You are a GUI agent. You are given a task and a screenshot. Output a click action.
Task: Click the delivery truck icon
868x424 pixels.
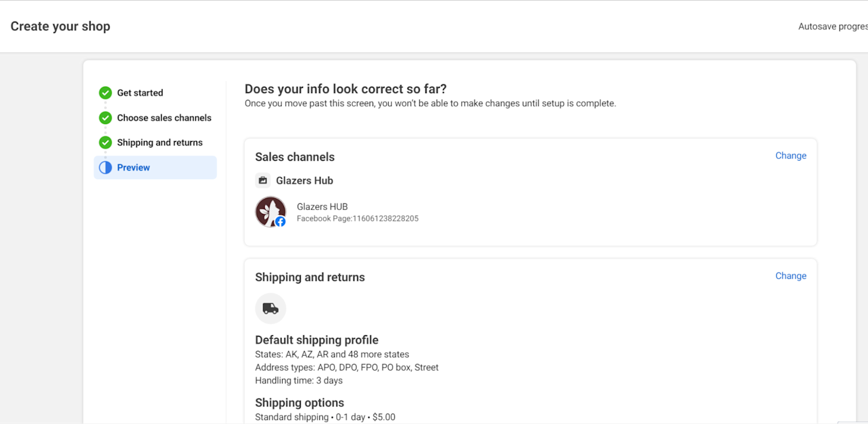click(270, 308)
